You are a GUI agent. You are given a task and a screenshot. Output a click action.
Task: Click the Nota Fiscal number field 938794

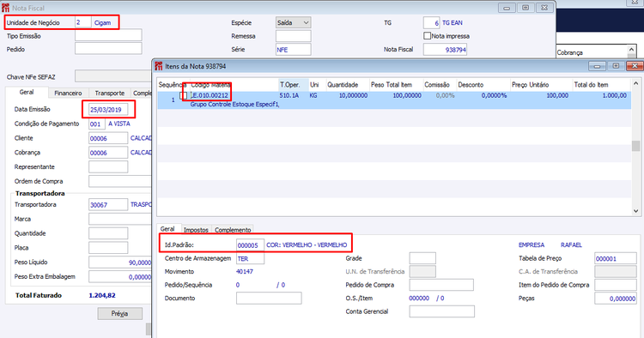pyautogui.click(x=445, y=50)
